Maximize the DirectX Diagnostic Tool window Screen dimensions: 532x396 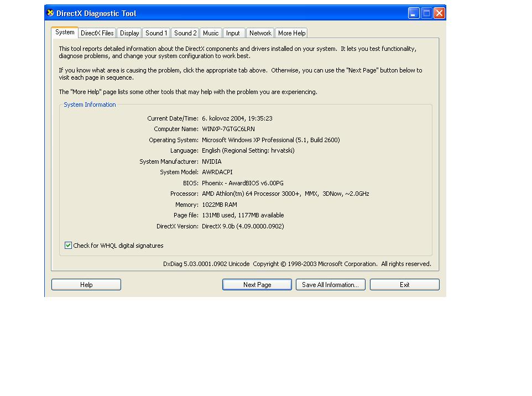pos(426,13)
